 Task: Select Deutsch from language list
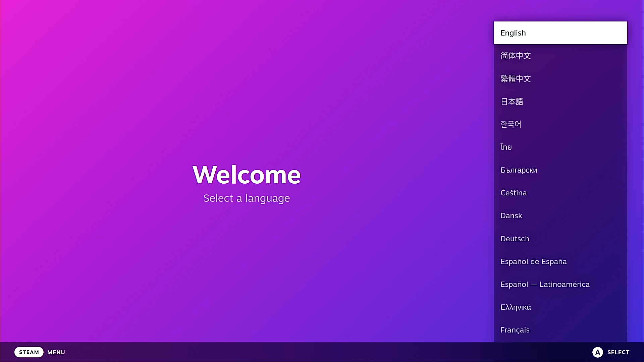[x=515, y=238]
